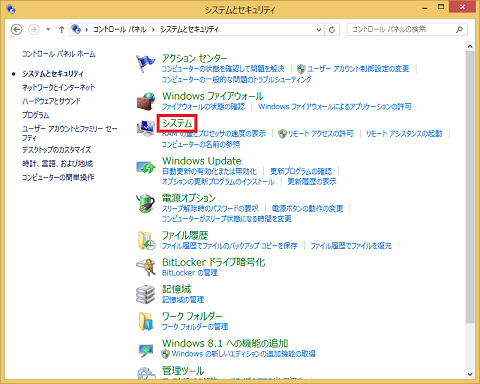Screen dimensions: 480x384
Task: Open Windows ファイアウォール heading
Action: click(x=213, y=96)
